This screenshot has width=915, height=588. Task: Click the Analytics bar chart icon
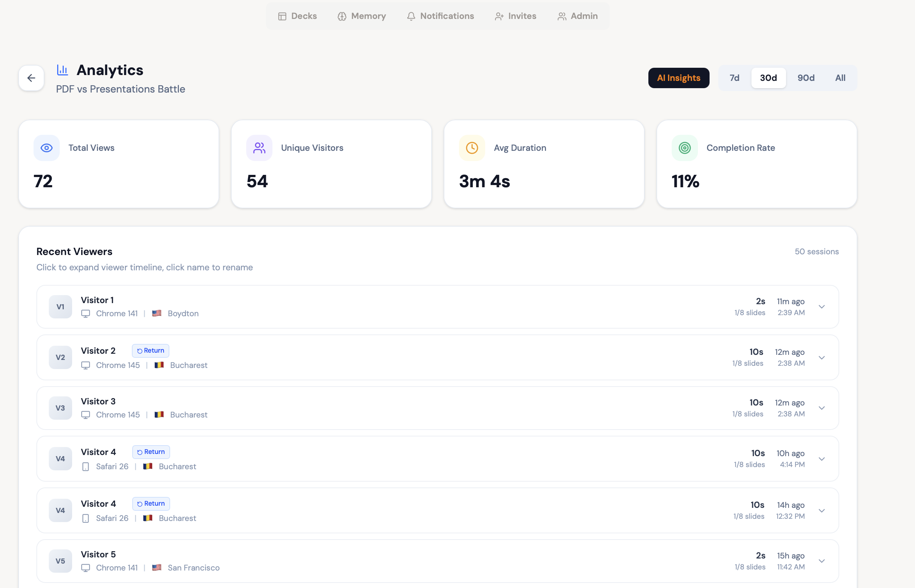[x=62, y=70]
